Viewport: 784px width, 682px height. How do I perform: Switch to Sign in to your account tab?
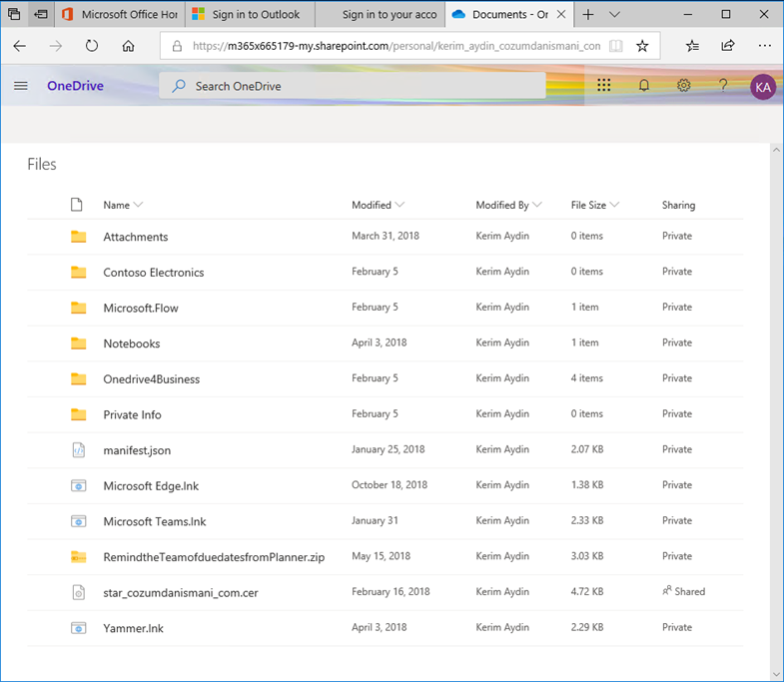point(380,15)
